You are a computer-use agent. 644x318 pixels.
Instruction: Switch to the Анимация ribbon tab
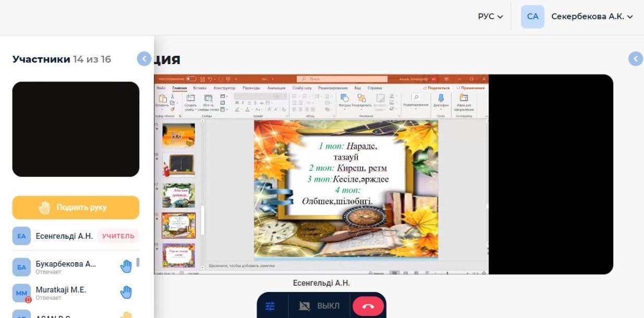tap(276, 88)
